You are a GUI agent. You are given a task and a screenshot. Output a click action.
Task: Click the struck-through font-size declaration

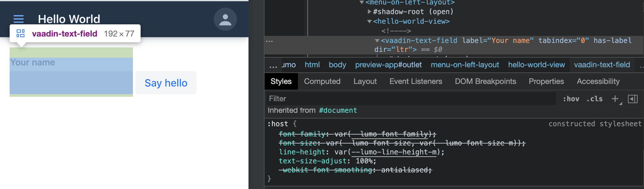tap(402, 143)
